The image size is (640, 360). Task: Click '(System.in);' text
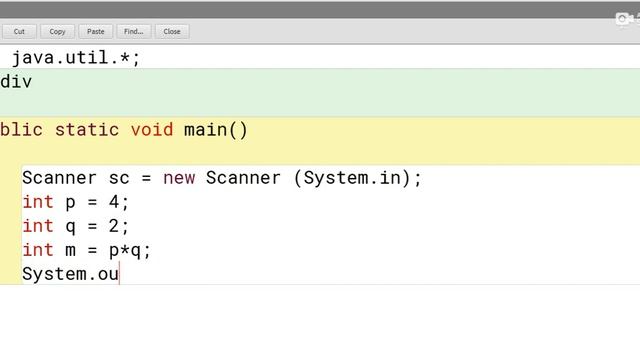(357, 178)
